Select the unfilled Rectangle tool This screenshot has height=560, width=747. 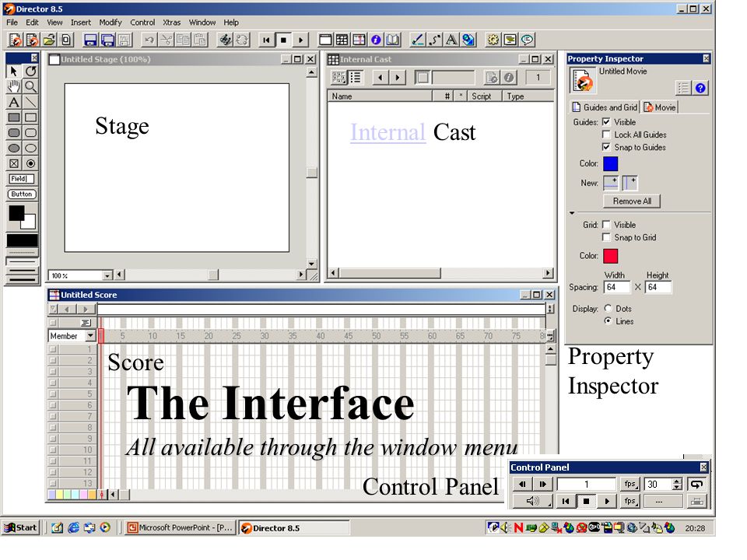30,117
